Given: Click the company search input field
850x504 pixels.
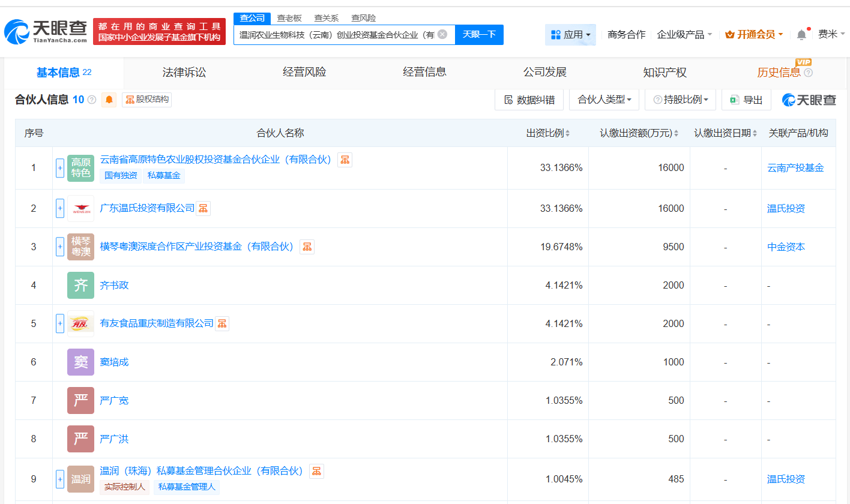Looking at the screenshot, I should (x=336, y=35).
